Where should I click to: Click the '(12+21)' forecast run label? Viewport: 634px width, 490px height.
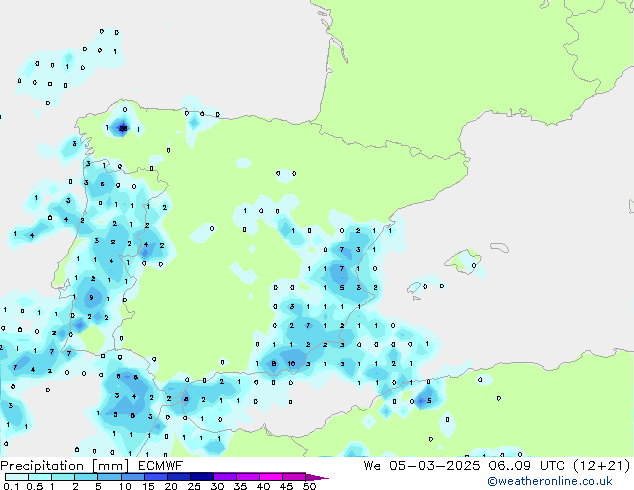[602, 466]
